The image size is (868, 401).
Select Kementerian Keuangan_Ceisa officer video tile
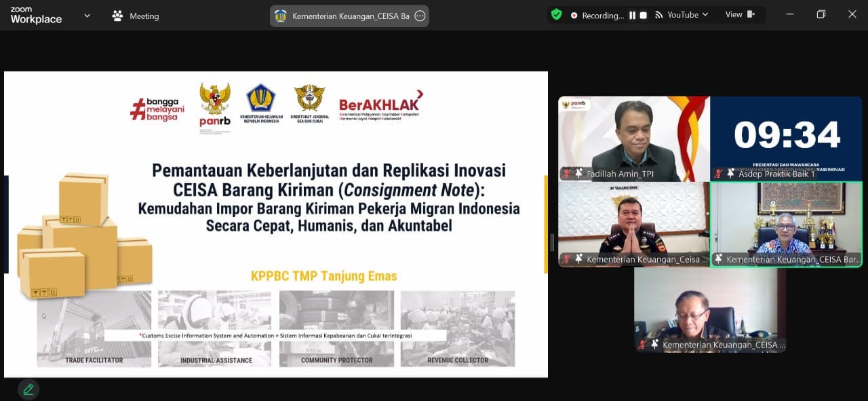click(x=633, y=224)
